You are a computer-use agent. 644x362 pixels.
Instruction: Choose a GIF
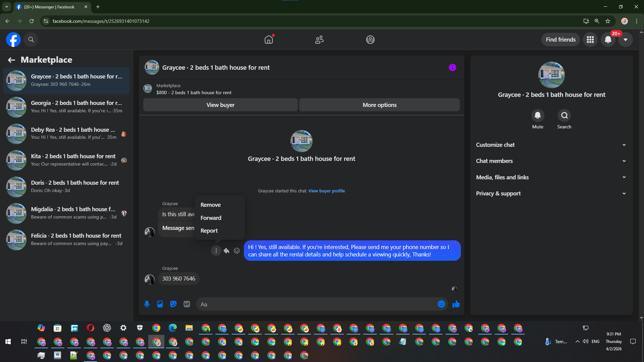[x=187, y=304]
